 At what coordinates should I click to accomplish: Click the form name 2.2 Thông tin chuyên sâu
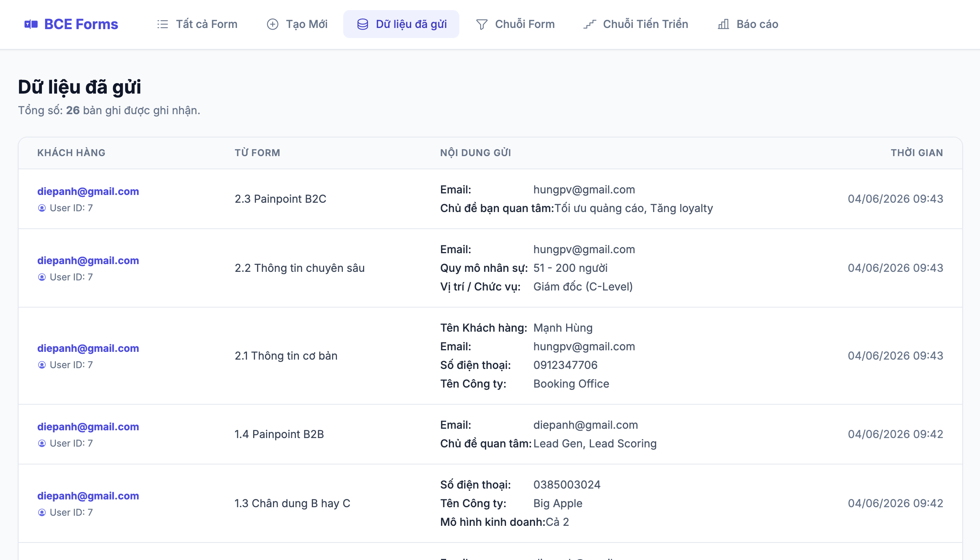(x=300, y=268)
